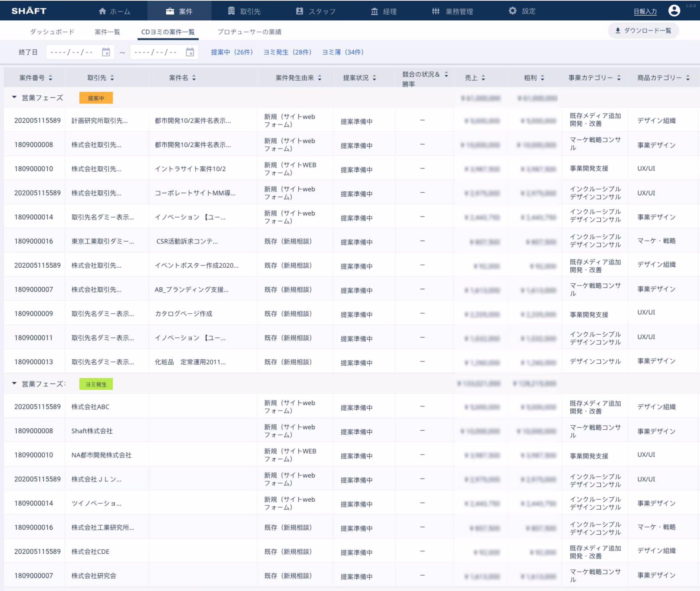The width and height of the screenshot is (700, 591).
Task: Open 設定 via the gear icon
Action: (512, 11)
